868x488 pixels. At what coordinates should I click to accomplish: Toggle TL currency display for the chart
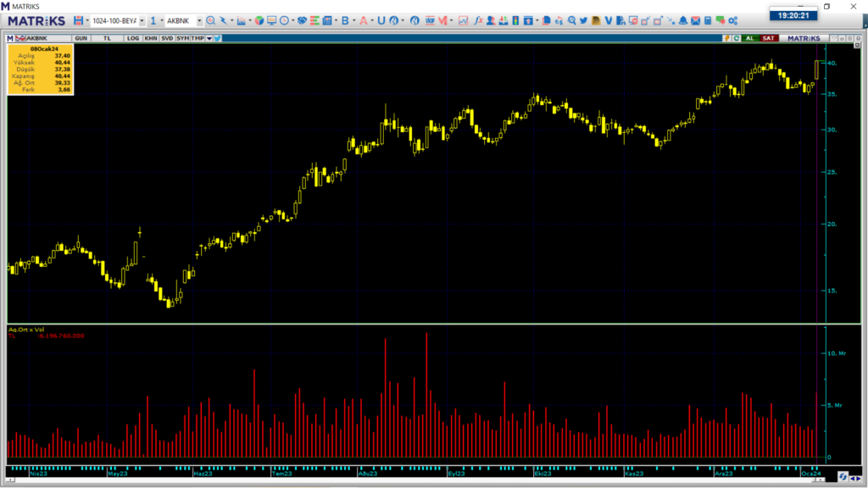coord(107,37)
